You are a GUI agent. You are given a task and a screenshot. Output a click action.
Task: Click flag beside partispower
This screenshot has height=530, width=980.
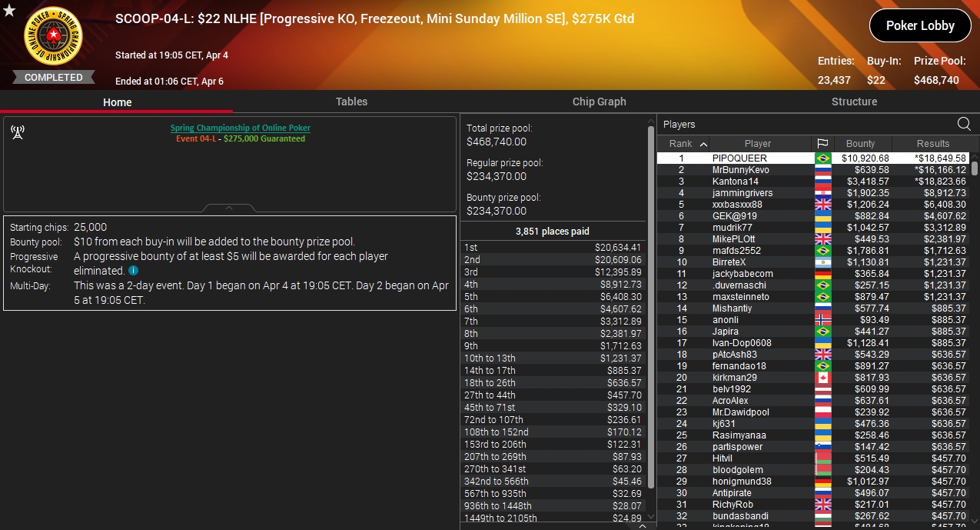(x=823, y=446)
